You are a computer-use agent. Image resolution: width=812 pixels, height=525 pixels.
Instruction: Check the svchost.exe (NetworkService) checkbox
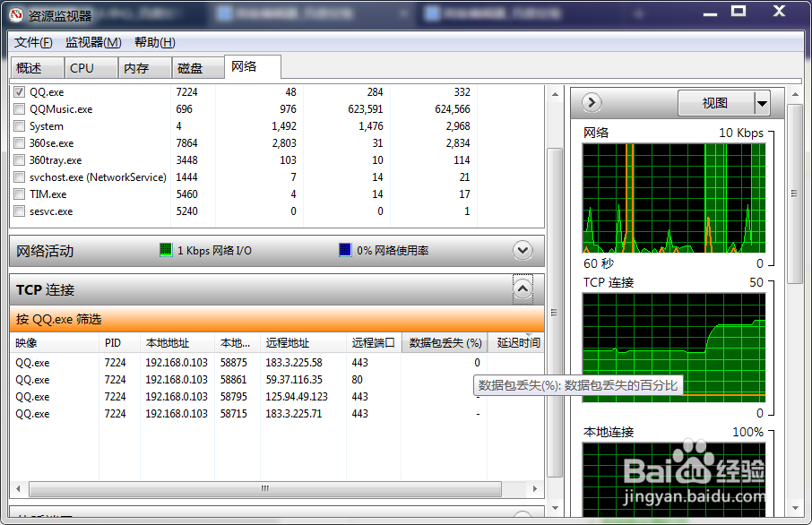coord(19,176)
